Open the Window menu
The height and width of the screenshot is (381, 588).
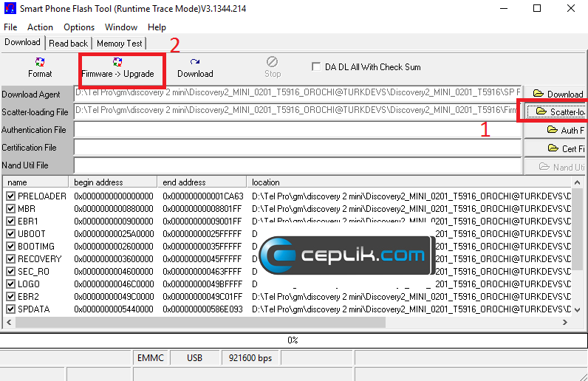coord(121,27)
